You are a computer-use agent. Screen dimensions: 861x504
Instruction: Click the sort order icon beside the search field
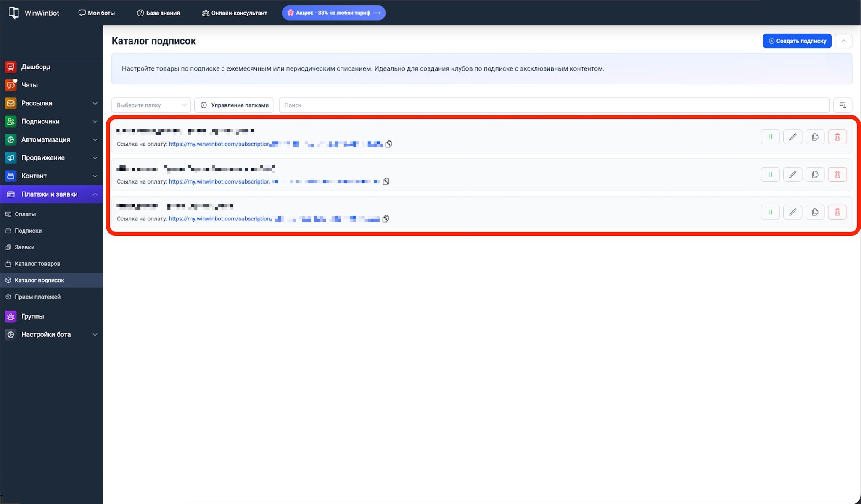click(843, 105)
